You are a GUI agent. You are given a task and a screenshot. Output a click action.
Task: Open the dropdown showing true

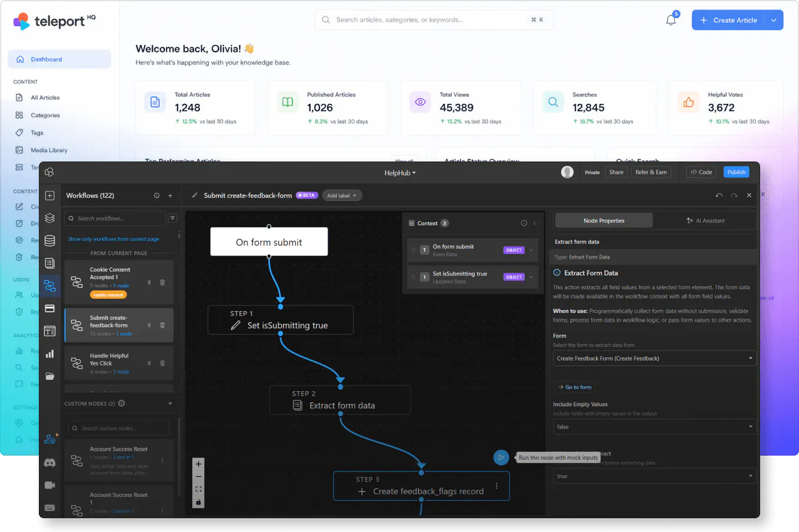pyautogui.click(x=654, y=476)
